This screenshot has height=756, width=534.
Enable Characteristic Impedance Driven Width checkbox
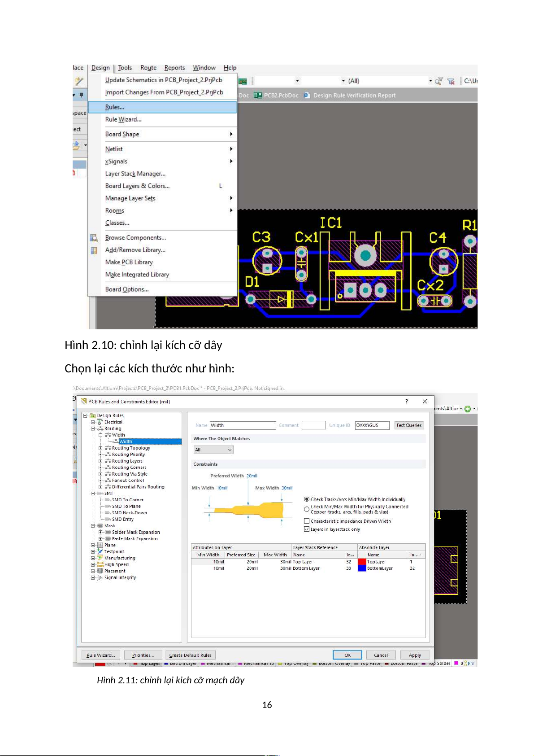[307, 521]
